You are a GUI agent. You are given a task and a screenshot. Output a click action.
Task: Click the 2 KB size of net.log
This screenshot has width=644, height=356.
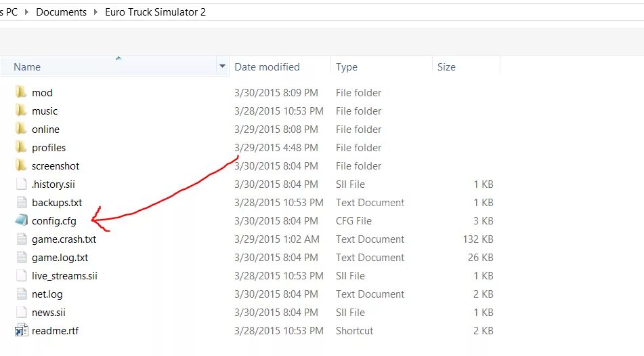pyautogui.click(x=483, y=294)
